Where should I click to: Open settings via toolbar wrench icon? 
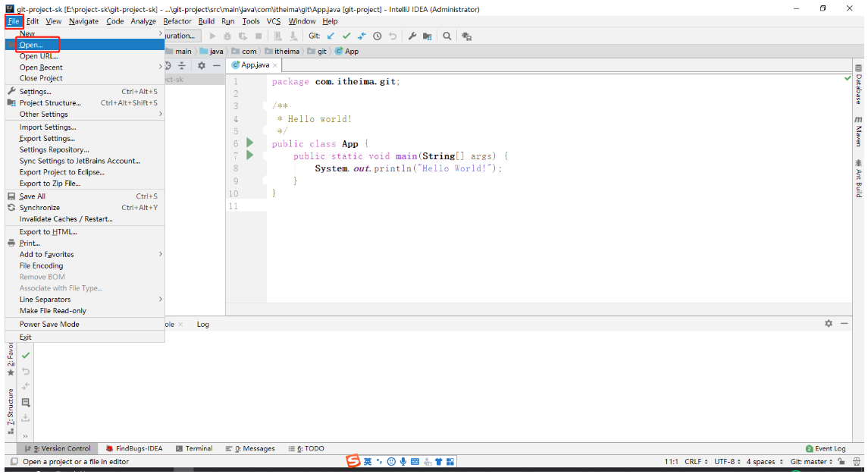point(412,36)
